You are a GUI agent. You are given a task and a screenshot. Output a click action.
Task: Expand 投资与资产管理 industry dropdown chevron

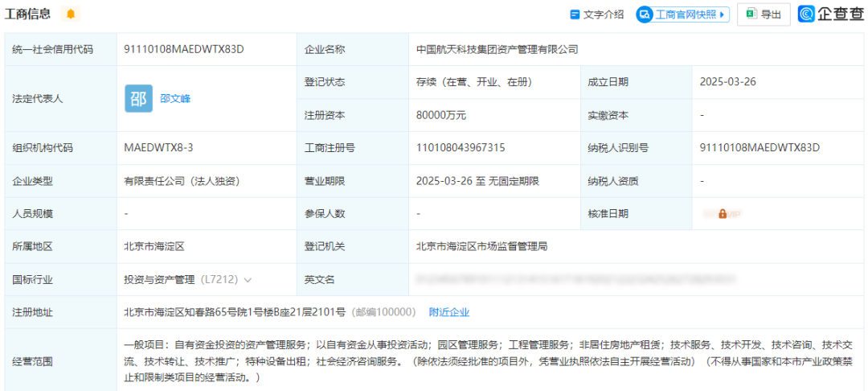coord(248,280)
